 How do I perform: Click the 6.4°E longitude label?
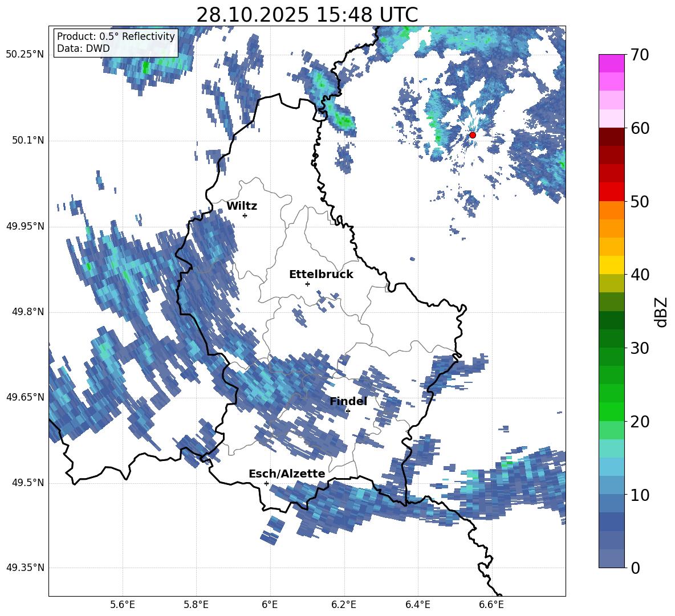(x=418, y=605)
